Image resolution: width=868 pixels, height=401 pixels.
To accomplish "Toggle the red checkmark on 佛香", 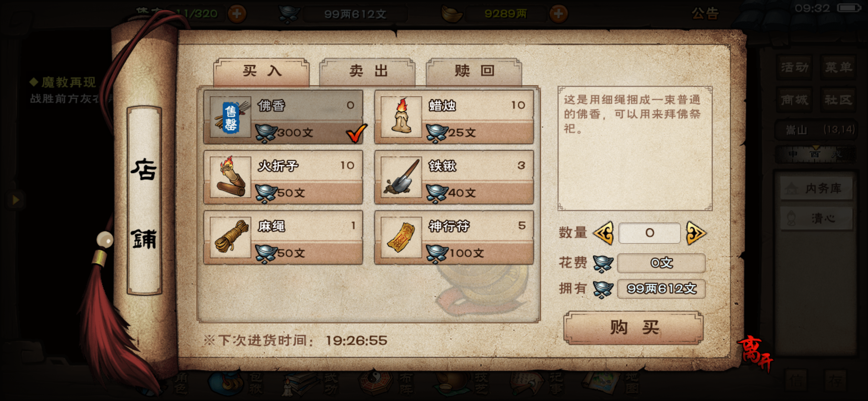I will click(x=356, y=133).
